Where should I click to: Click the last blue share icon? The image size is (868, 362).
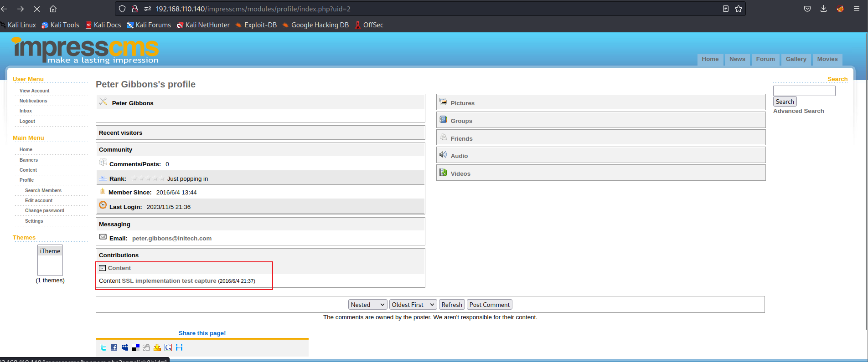pos(179,347)
